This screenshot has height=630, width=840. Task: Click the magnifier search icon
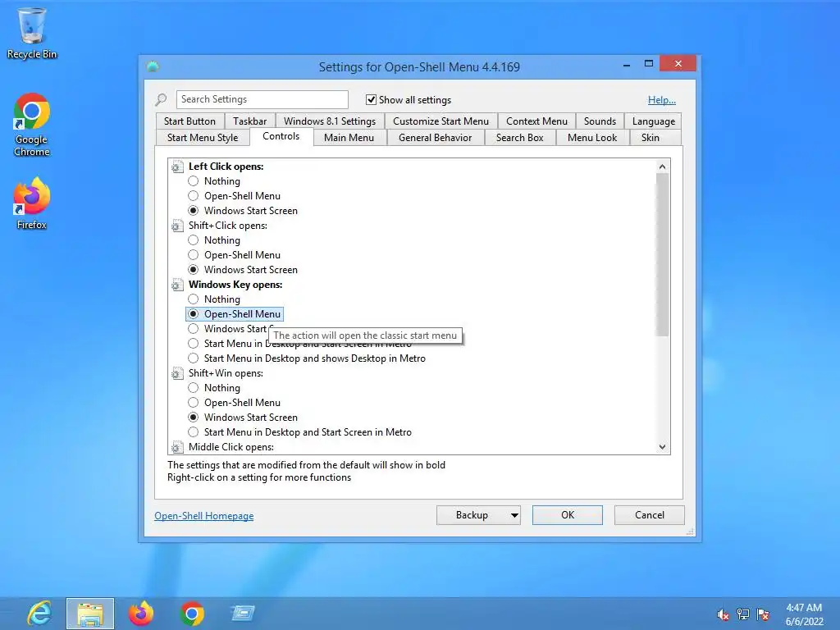(x=161, y=99)
